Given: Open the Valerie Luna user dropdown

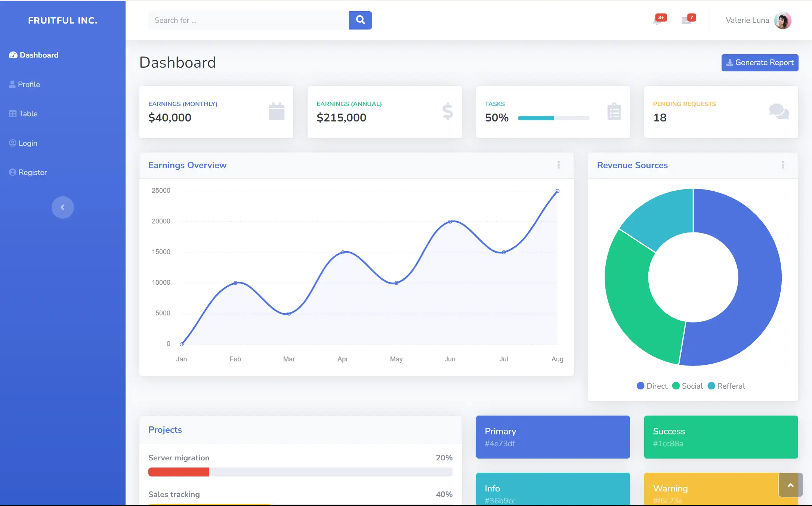Looking at the screenshot, I should (x=747, y=21).
